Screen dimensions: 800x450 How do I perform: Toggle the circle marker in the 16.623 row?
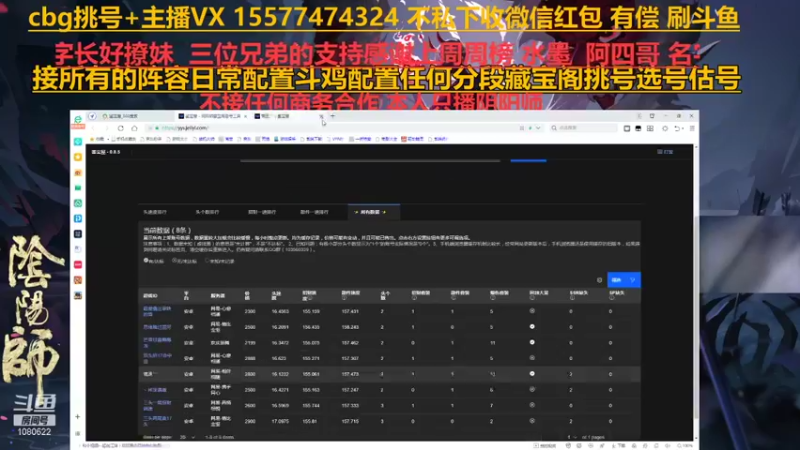532,358
